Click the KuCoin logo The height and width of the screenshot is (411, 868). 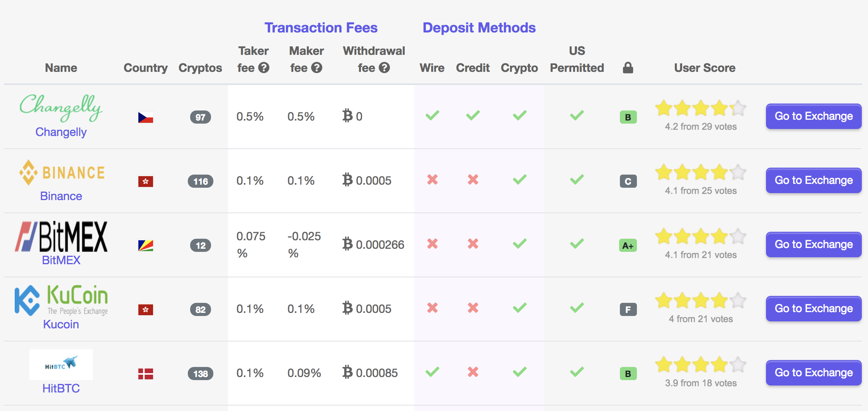click(62, 301)
